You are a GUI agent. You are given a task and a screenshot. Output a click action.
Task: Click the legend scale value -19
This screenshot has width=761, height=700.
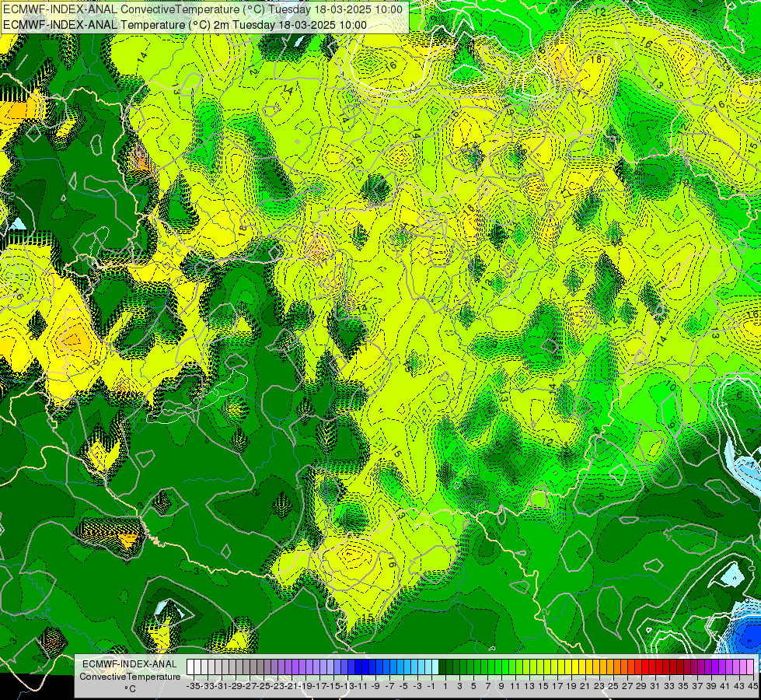tap(305, 687)
